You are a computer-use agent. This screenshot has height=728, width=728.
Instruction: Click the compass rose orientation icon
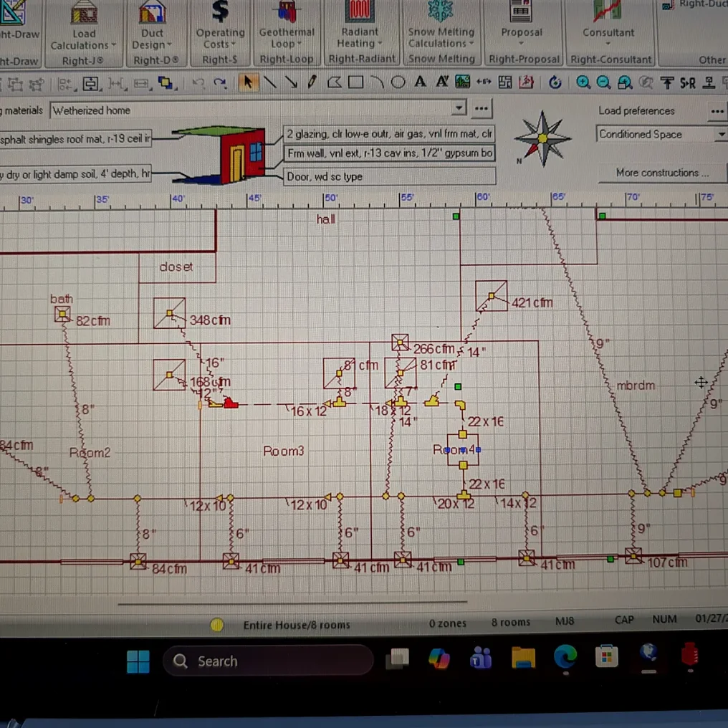point(542,138)
